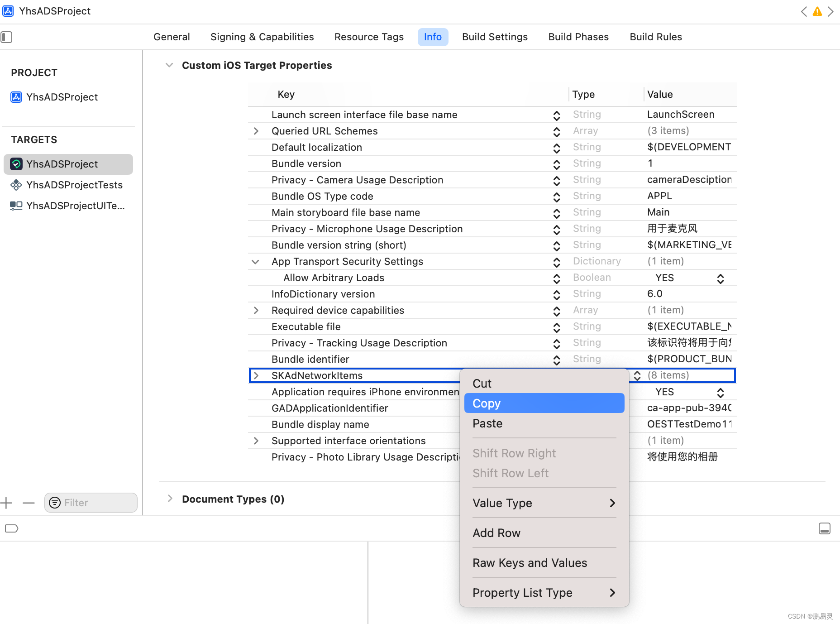Open key stepper for Bundle OS Type code
The height and width of the screenshot is (624, 840).
click(557, 197)
